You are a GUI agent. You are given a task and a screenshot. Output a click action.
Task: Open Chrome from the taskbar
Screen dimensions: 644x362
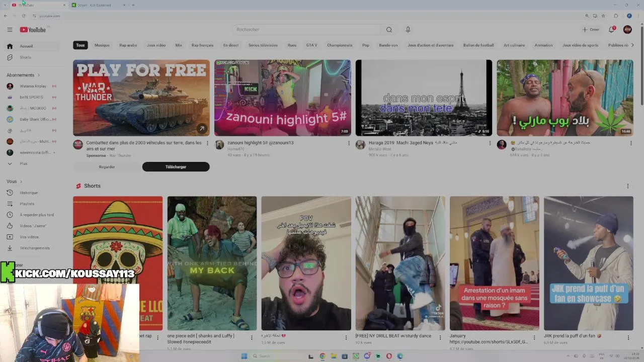pyautogui.click(x=323, y=356)
